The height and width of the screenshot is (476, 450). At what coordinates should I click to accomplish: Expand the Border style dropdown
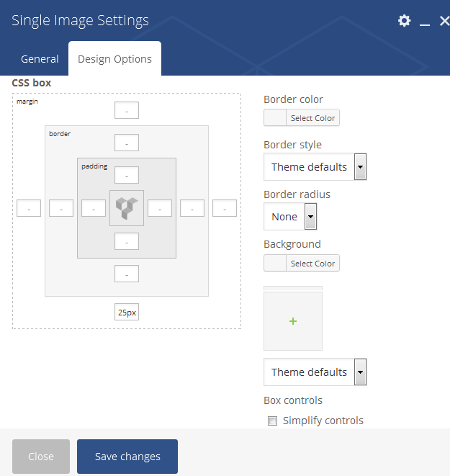315,166
